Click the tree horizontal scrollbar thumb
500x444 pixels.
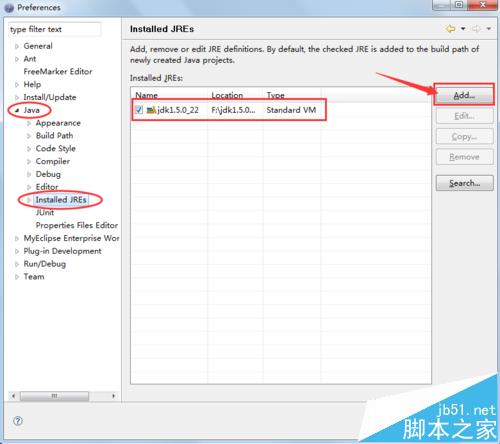[54, 396]
